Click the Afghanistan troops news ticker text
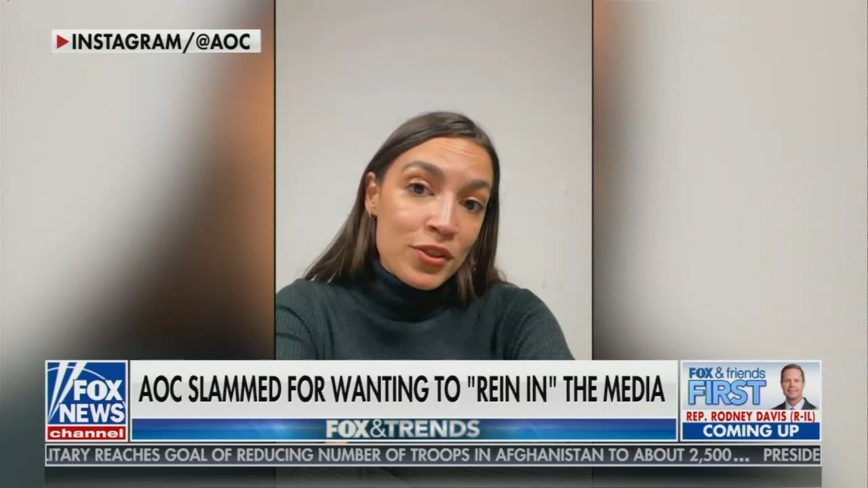The image size is (868, 488). pyautogui.click(x=396, y=455)
